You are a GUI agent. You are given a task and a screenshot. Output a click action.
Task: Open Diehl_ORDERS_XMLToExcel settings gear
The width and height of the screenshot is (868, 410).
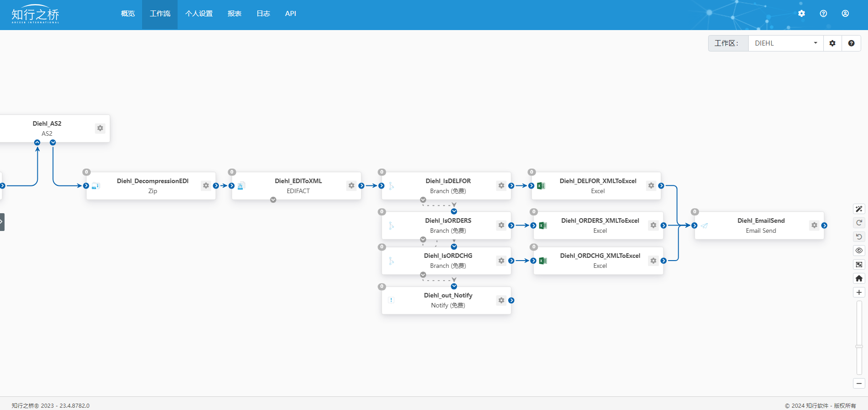(653, 225)
